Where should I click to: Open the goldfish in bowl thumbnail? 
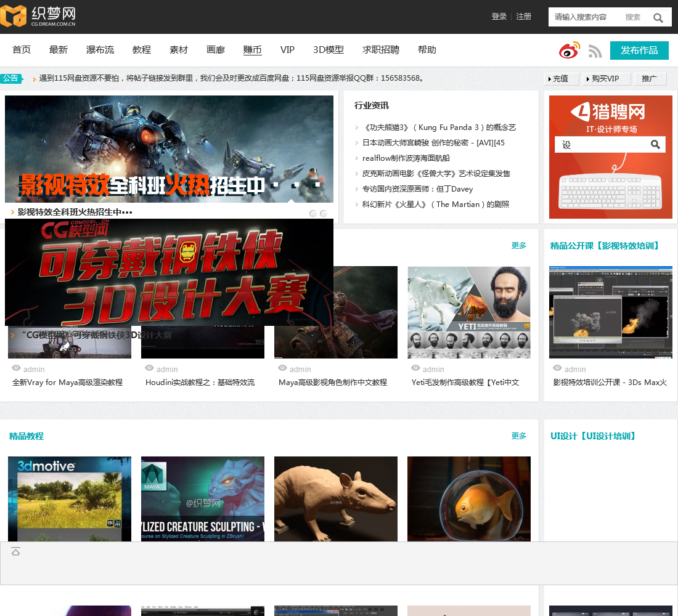[x=469, y=499]
